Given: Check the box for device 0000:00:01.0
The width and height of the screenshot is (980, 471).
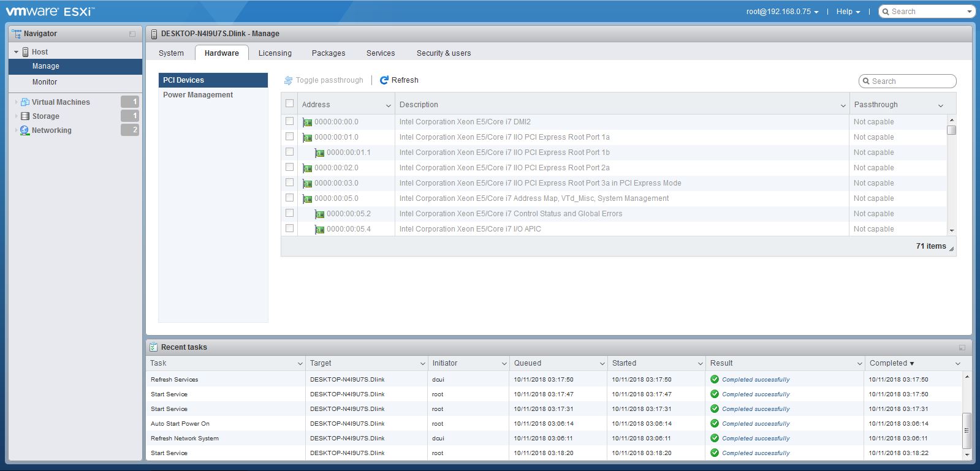Looking at the screenshot, I should 290,137.
